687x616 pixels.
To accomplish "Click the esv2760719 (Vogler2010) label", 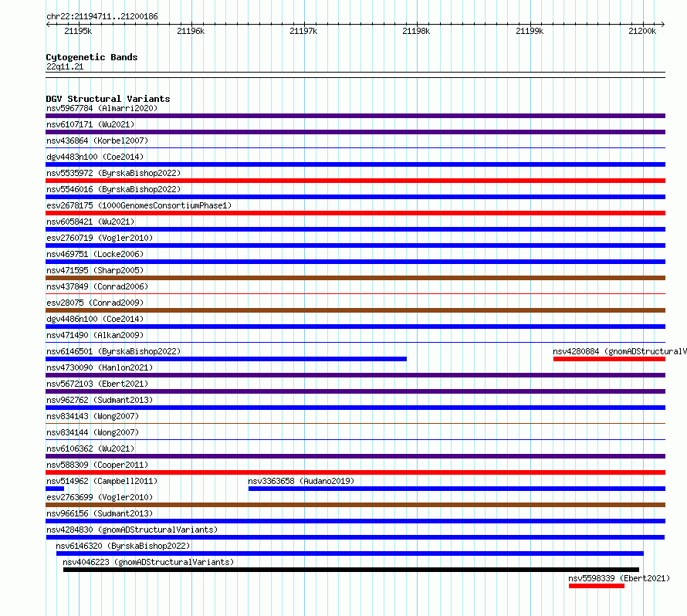I will [100, 238].
